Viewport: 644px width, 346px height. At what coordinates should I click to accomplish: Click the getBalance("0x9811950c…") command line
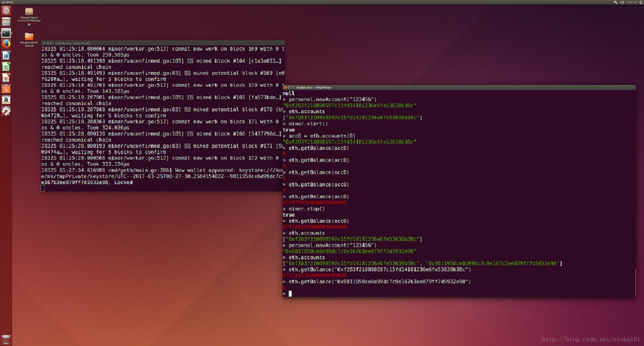coord(377,282)
